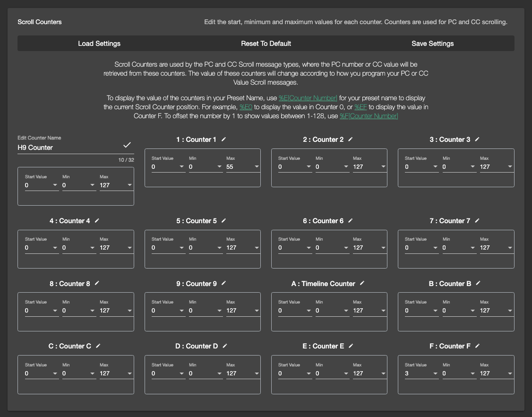Click the edit pencil for Counter B

(x=477, y=283)
